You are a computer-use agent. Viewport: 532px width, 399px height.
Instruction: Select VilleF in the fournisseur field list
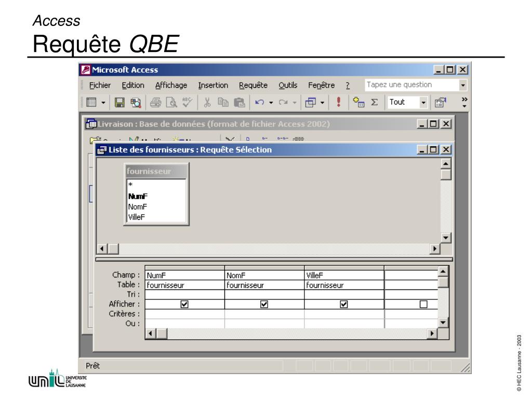(x=156, y=217)
